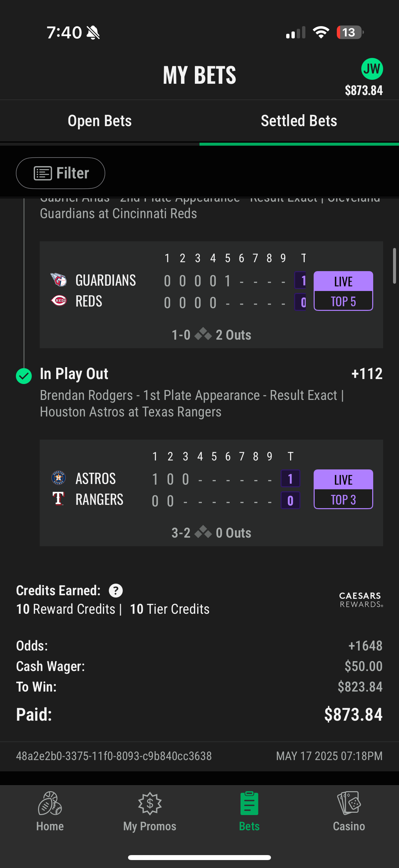Tap the Texas Rangers T logo
Screen dimensions: 399x868
(x=58, y=498)
